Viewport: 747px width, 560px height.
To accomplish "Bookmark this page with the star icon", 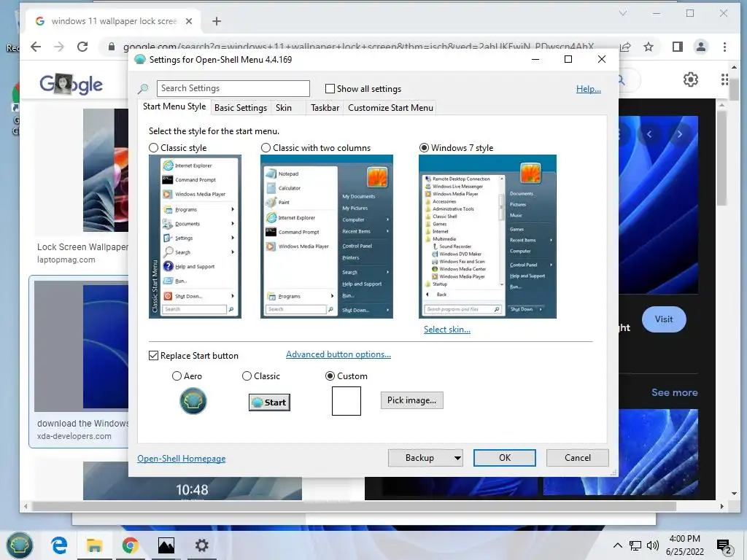I will [x=649, y=47].
